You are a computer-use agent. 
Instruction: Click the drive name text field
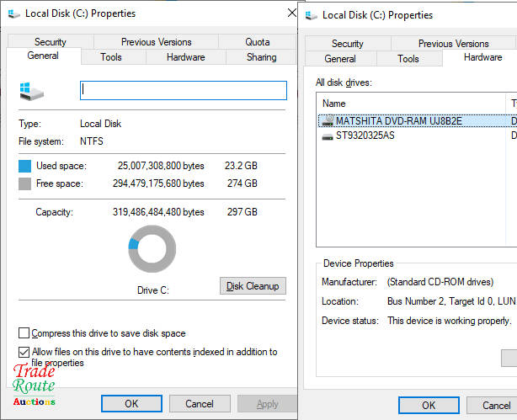point(183,90)
